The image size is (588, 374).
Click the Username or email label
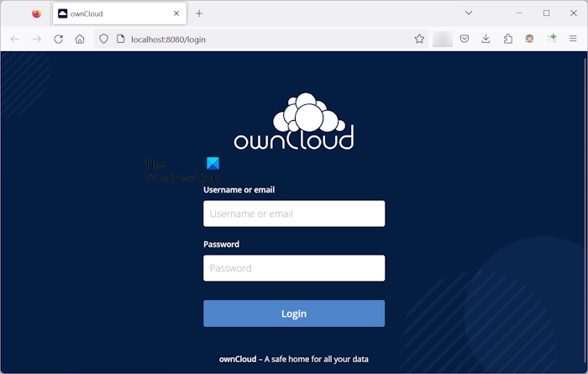pyautogui.click(x=239, y=190)
